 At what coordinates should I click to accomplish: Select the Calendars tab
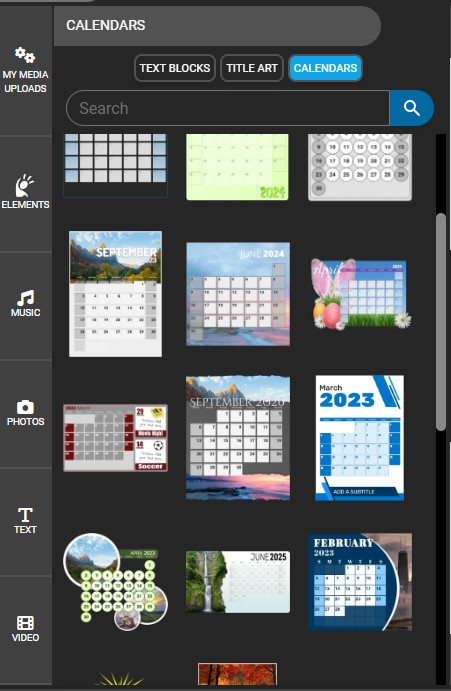click(x=325, y=68)
